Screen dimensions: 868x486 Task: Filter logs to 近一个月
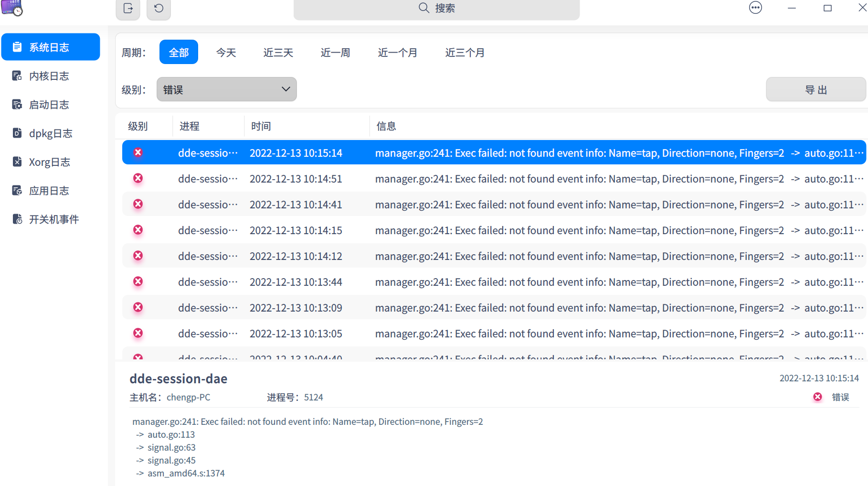pyautogui.click(x=398, y=52)
